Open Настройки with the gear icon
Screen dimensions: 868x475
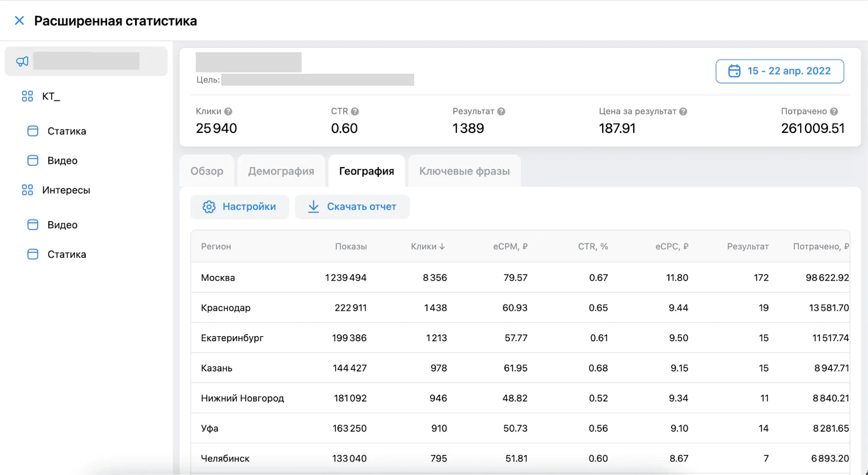coord(239,207)
